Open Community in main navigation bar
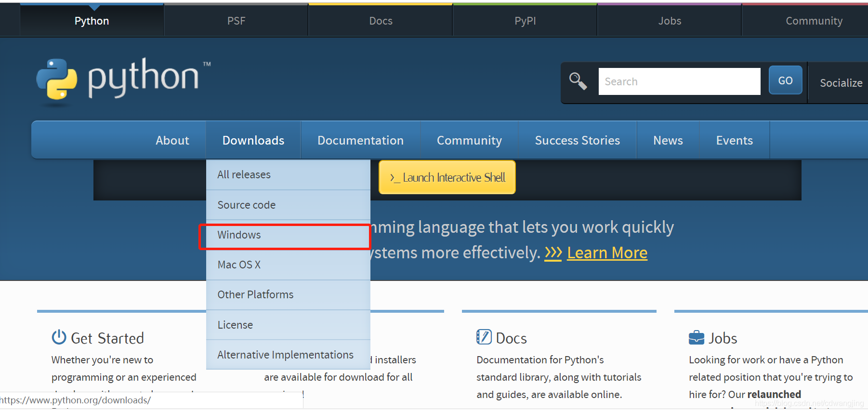This screenshot has height=412, width=868. [x=469, y=140]
